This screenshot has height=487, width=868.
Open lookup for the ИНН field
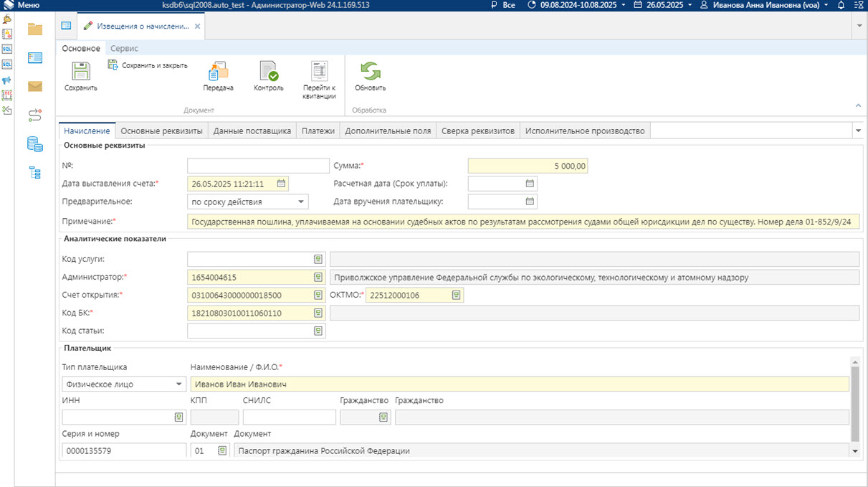coord(179,417)
